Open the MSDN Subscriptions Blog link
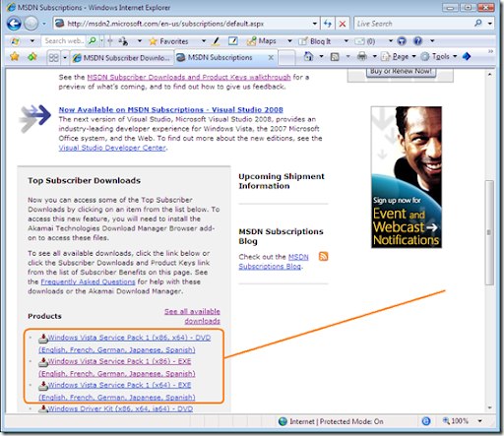504x436 pixels. tap(274, 262)
